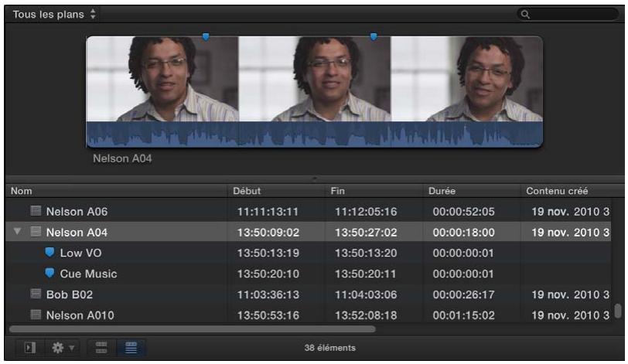Click the magnifying glass search icon

pyautogui.click(x=525, y=15)
